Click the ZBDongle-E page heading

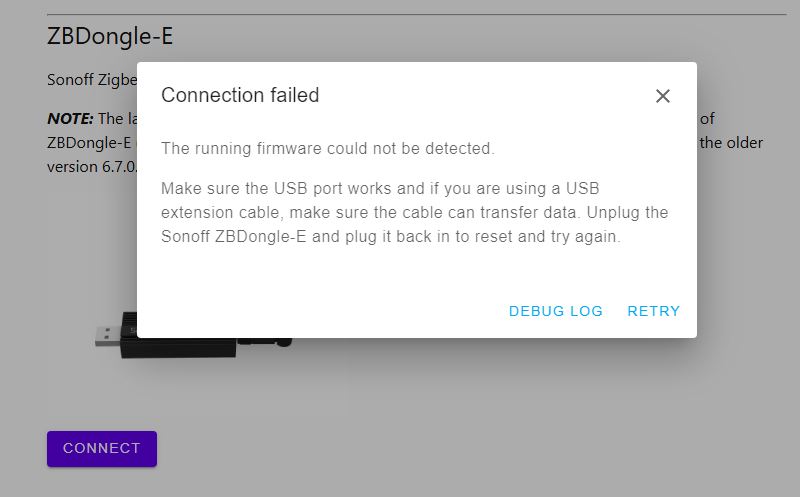[x=110, y=37]
